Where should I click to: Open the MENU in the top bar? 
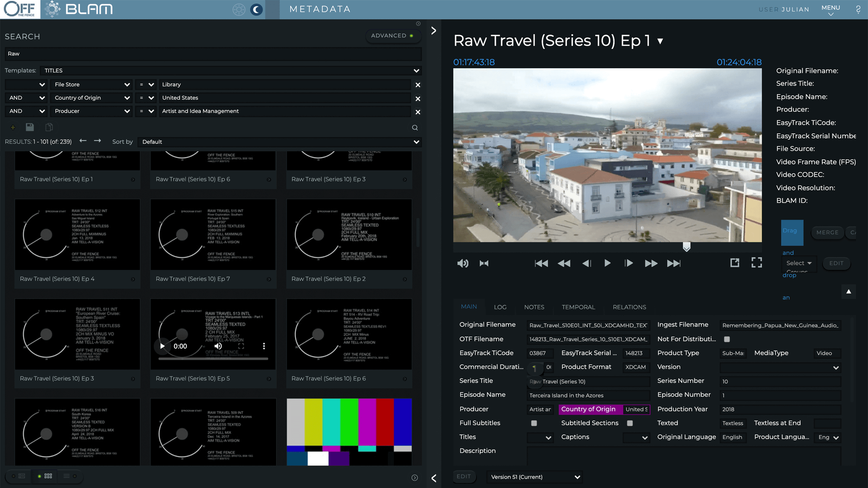[831, 10]
